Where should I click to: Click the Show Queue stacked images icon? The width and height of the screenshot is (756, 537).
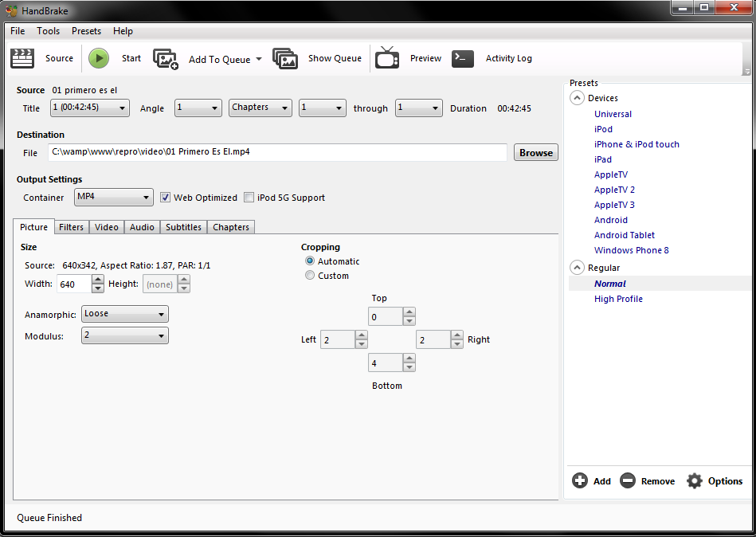[x=285, y=58]
